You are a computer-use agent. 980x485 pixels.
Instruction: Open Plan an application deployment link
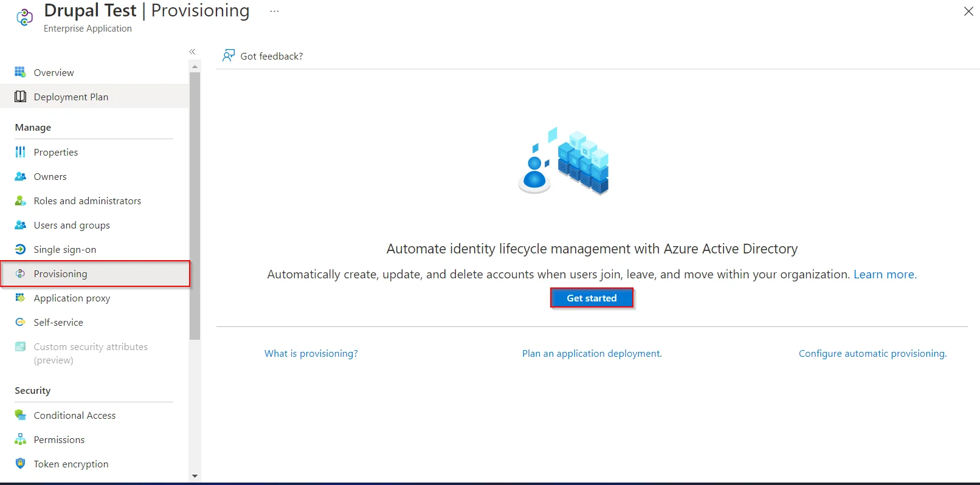pos(592,353)
